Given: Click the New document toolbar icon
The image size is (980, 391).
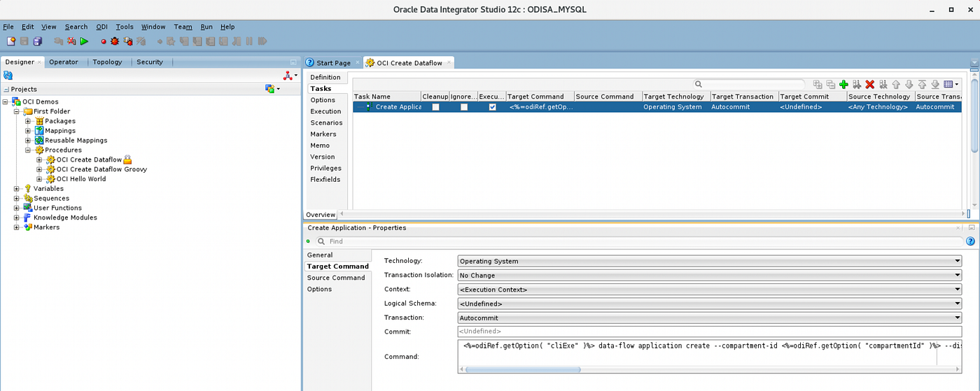Looking at the screenshot, I should [10, 42].
